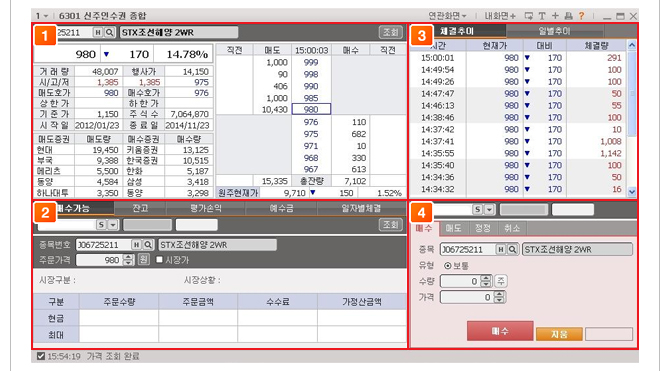
Task: Open account dropdown arrow in order panel
Action: tap(489, 209)
